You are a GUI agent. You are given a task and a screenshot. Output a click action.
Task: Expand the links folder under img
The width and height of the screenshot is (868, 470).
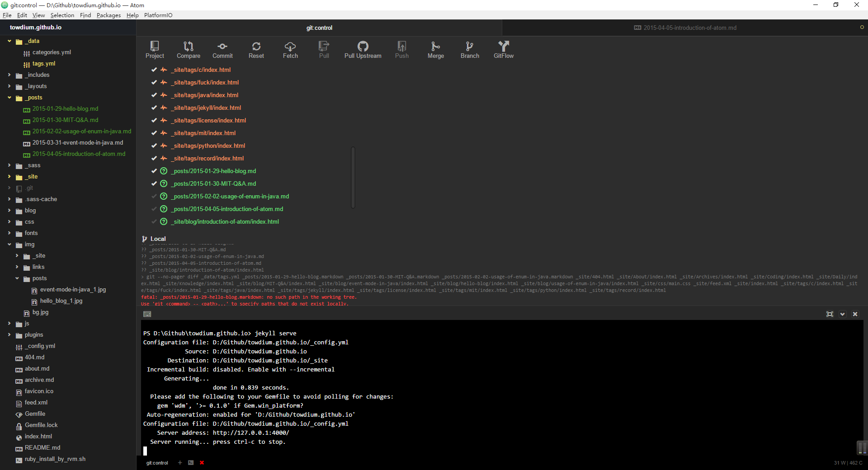17,267
